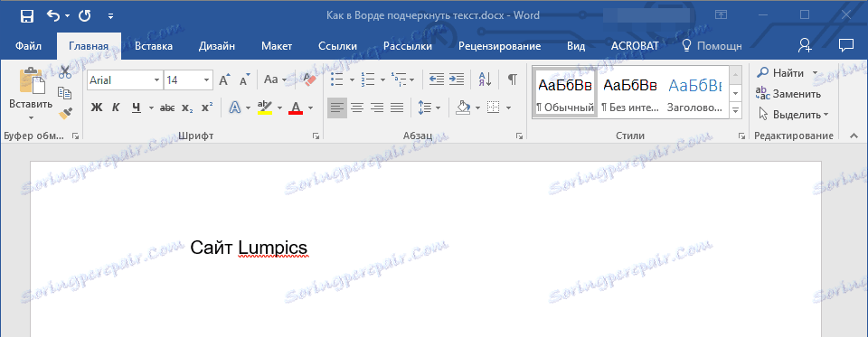Apply bulleted list formatting
The height and width of the screenshot is (337, 868).
pyautogui.click(x=337, y=80)
